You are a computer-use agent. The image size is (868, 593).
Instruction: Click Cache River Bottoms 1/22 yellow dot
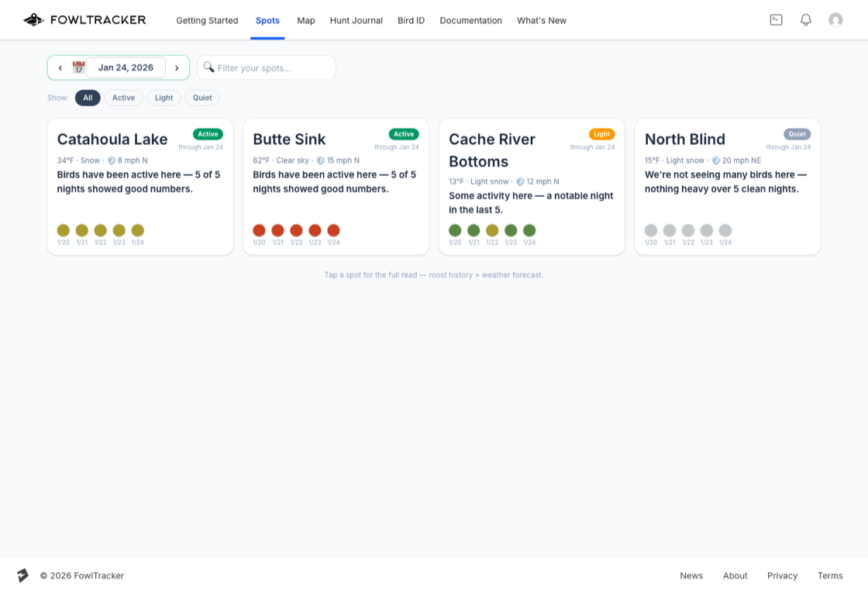pyautogui.click(x=492, y=230)
